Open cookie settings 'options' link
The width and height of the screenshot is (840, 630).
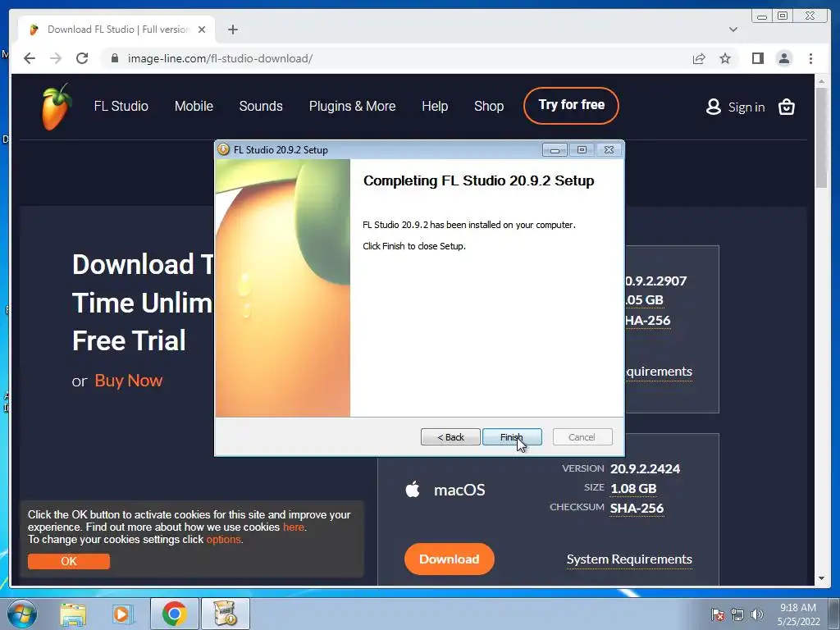point(223,540)
